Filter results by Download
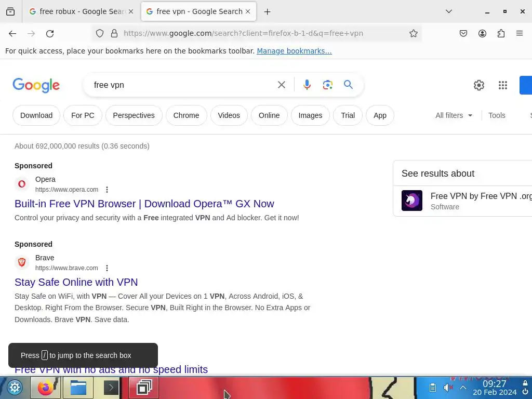 pos(36,115)
